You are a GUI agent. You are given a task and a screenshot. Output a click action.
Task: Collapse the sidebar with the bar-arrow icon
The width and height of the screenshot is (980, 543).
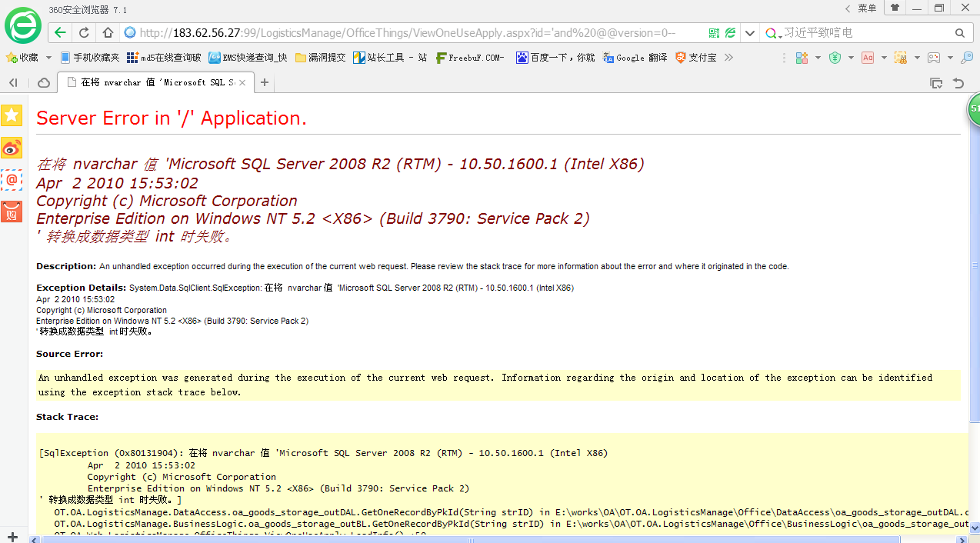(13, 82)
